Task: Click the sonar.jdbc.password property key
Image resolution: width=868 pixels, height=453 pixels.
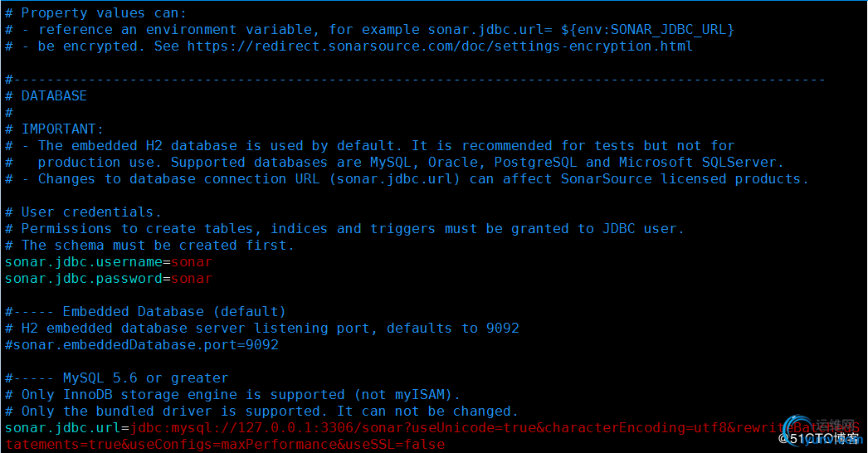Action: click(x=84, y=279)
